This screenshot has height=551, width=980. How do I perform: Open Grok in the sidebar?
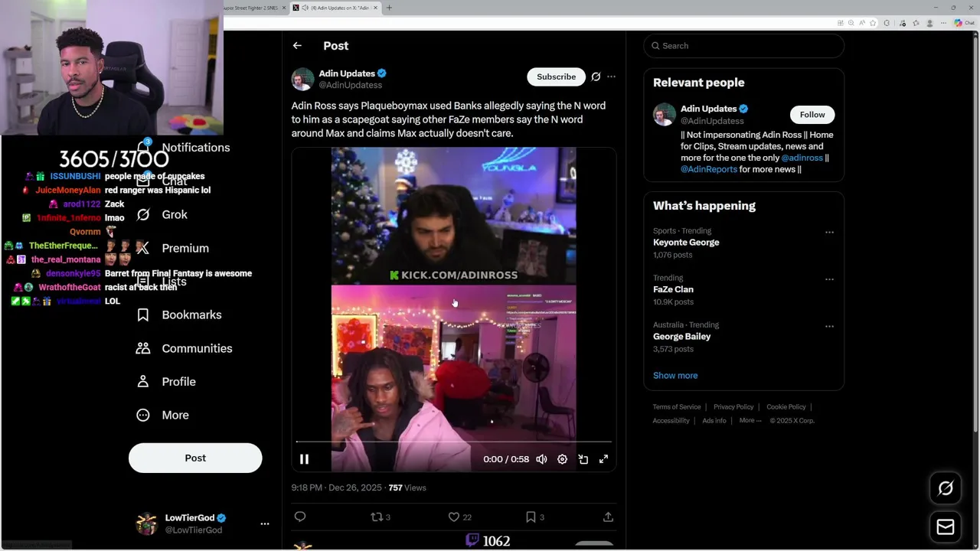(162, 215)
